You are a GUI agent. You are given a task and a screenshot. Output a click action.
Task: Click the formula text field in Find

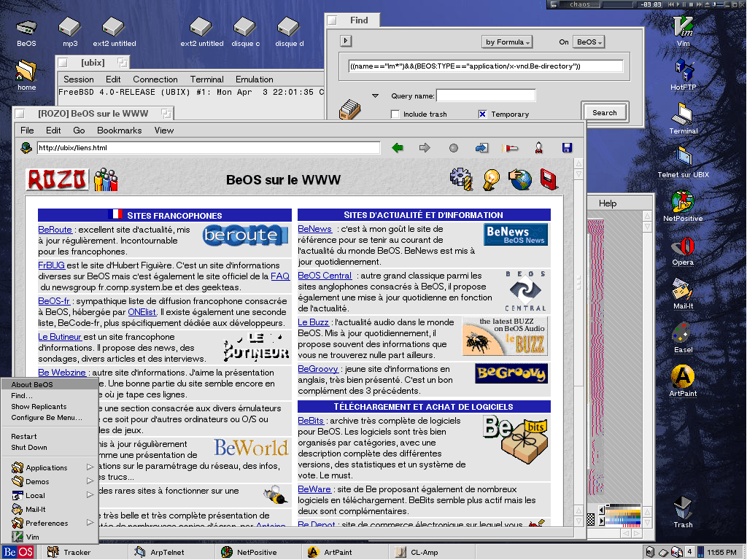pos(486,66)
